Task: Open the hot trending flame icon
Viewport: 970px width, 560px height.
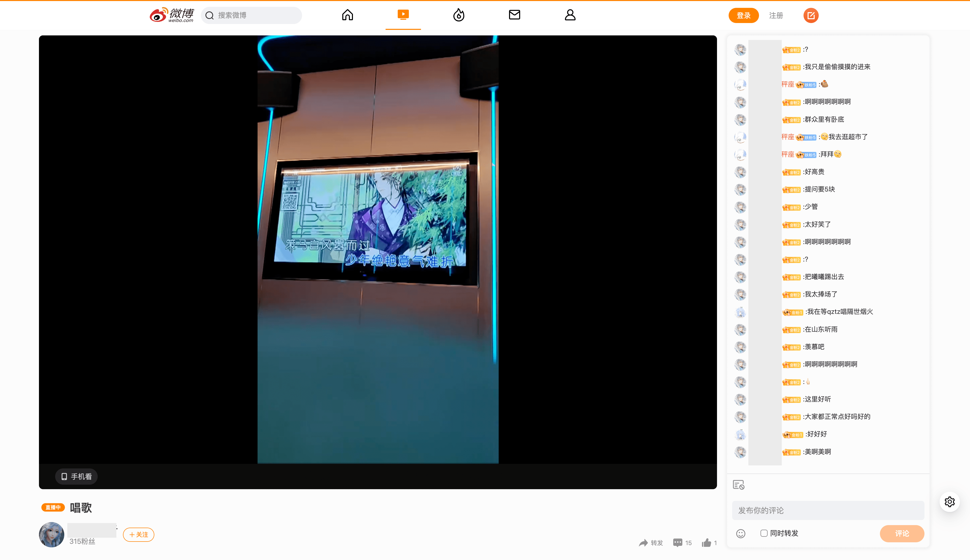Action: click(458, 15)
